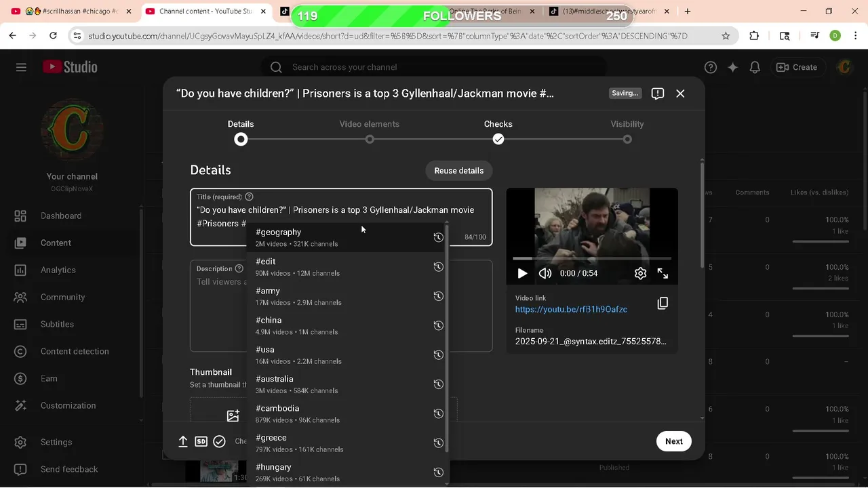Screen dimensions: 868x488
Task: Click in the title text field
Action: pyautogui.click(x=341, y=217)
